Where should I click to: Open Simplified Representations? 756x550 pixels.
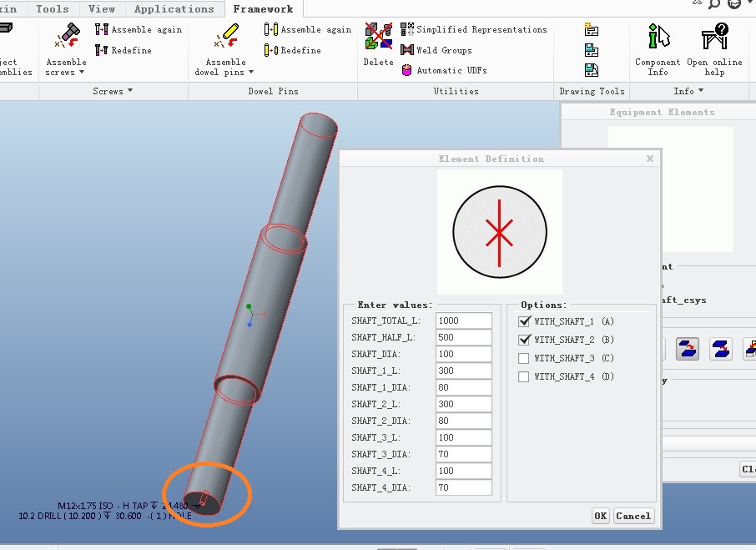474,29
